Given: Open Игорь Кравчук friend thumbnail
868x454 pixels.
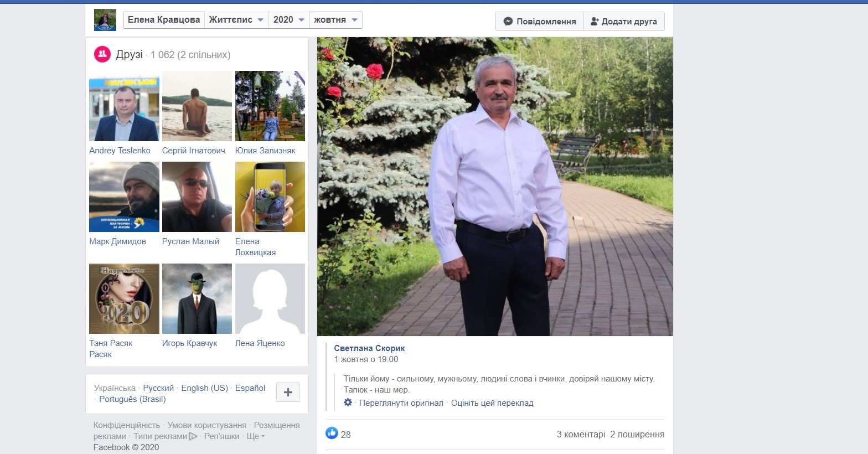Looking at the screenshot, I should point(197,299).
